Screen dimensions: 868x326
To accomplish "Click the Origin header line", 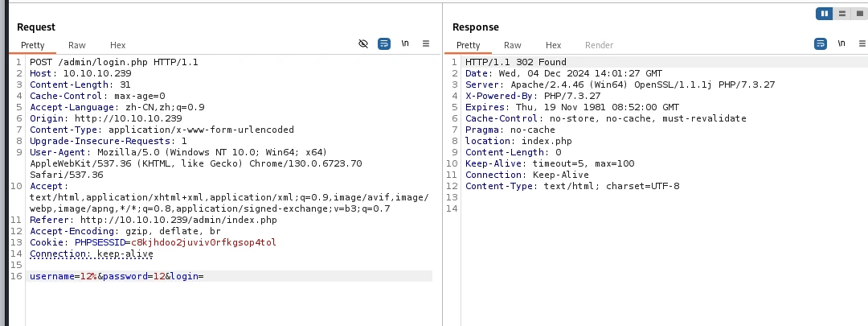I will pos(106,118).
